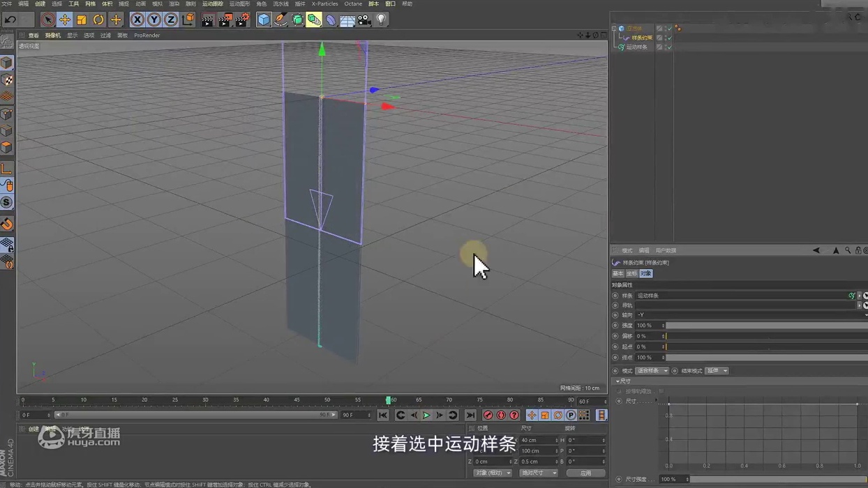
Task: Toggle 运动样条 enable checkmark
Action: click(668, 47)
